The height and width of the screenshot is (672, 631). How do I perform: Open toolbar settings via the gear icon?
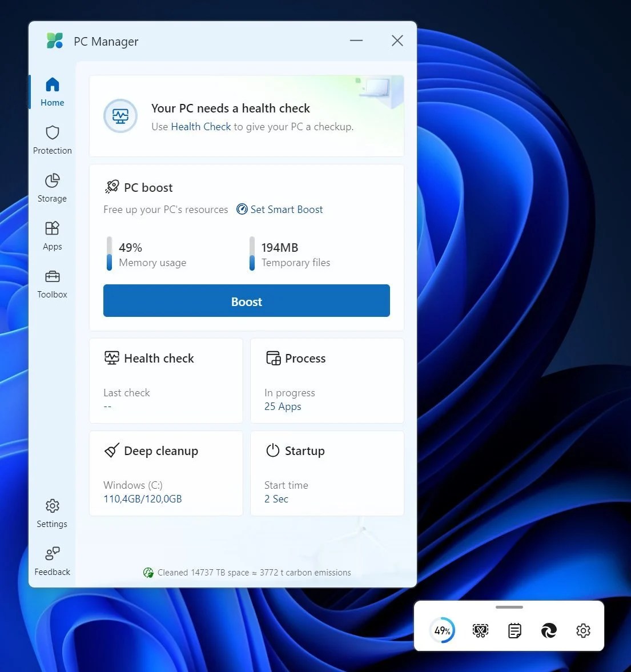click(x=583, y=630)
